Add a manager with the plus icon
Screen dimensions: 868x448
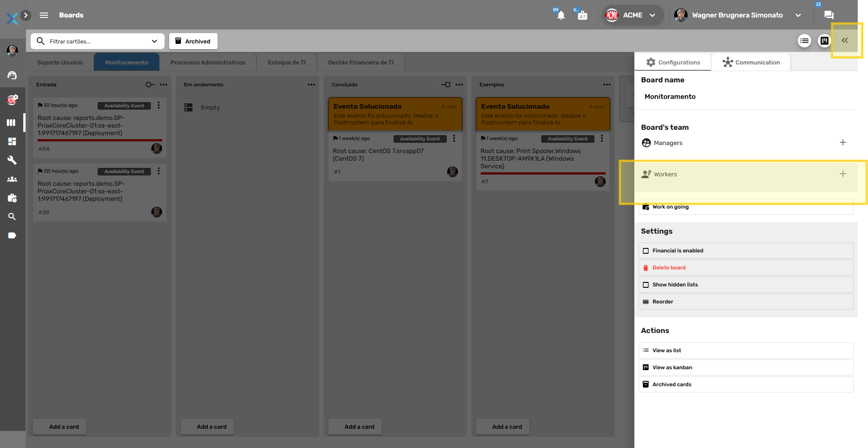(842, 143)
